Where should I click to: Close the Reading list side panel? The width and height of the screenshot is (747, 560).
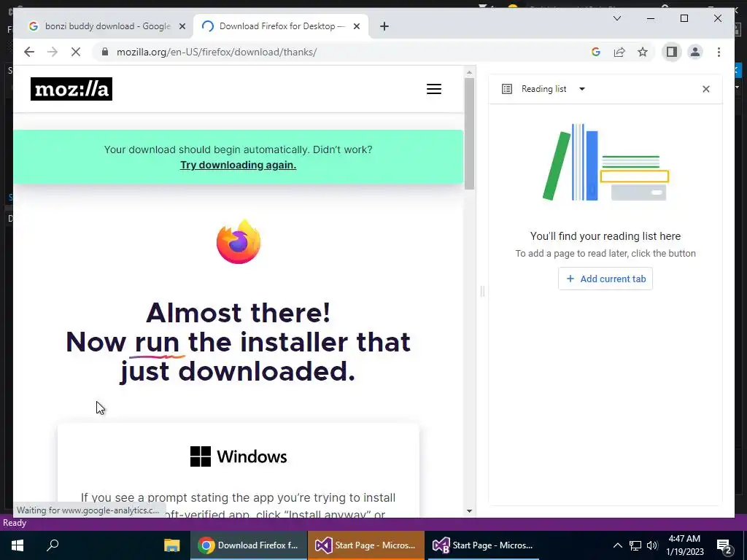[x=706, y=89]
